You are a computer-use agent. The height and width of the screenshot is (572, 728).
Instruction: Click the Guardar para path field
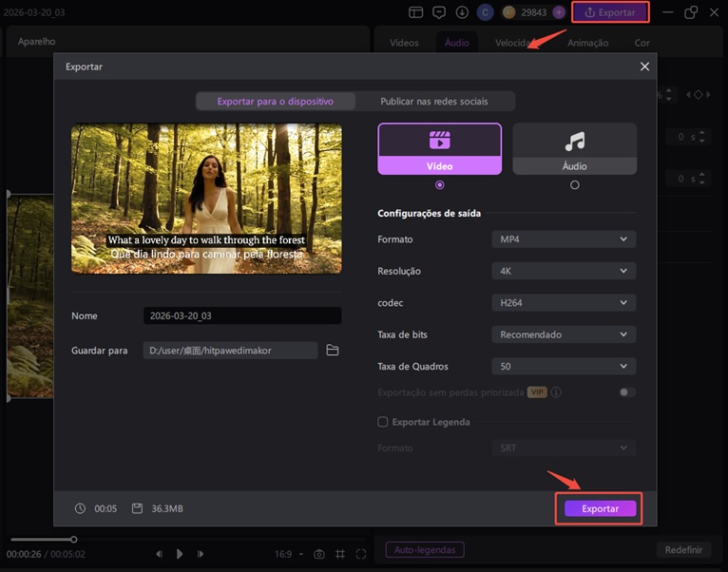point(230,350)
